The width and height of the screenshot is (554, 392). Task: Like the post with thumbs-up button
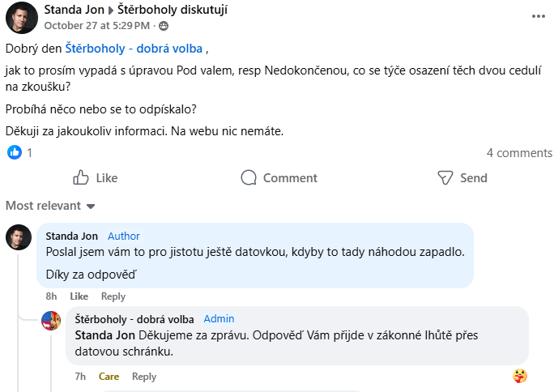pyautogui.click(x=95, y=178)
